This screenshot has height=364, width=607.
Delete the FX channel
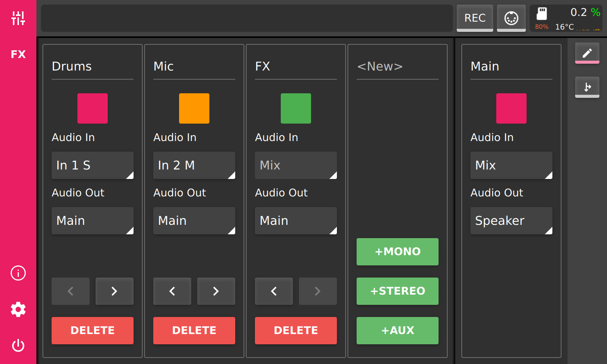coord(296,331)
